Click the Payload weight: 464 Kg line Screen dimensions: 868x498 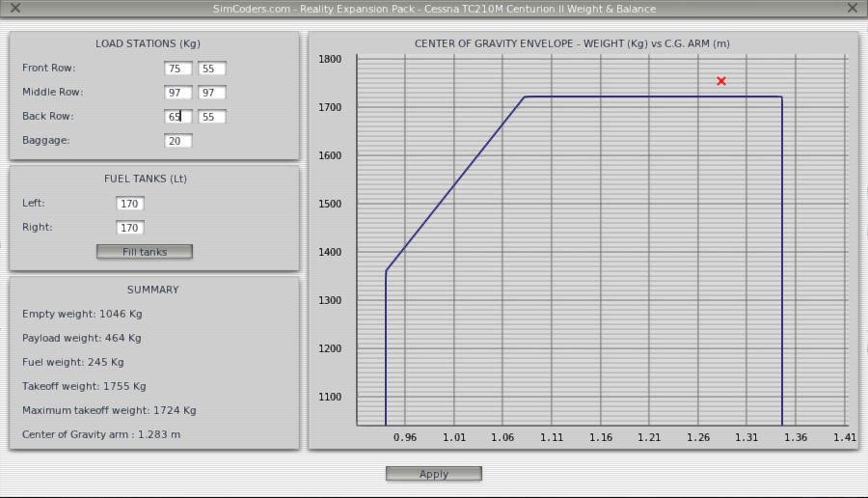pyautogui.click(x=81, y=338)
